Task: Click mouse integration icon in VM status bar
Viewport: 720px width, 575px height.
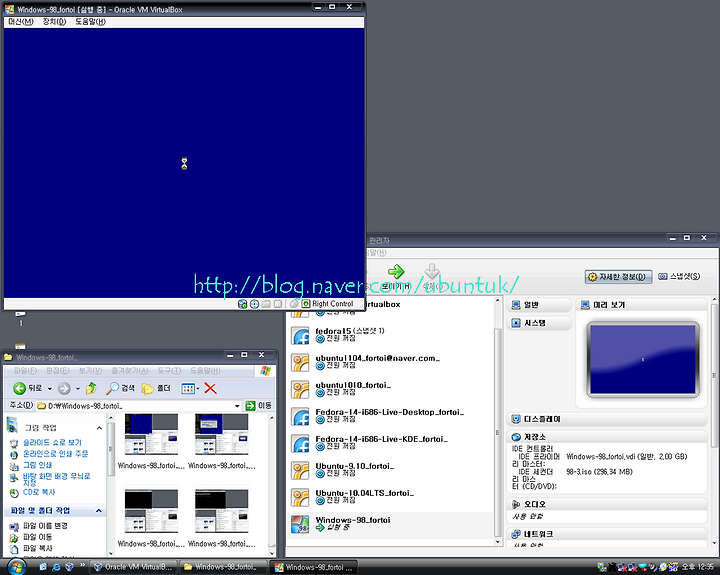Action: [x=294, y=304]
